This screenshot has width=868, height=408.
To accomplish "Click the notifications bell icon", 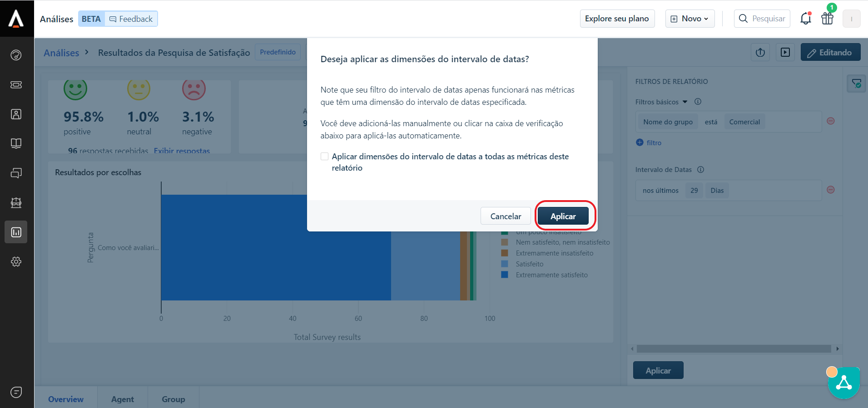I will (x=805, y=19).
